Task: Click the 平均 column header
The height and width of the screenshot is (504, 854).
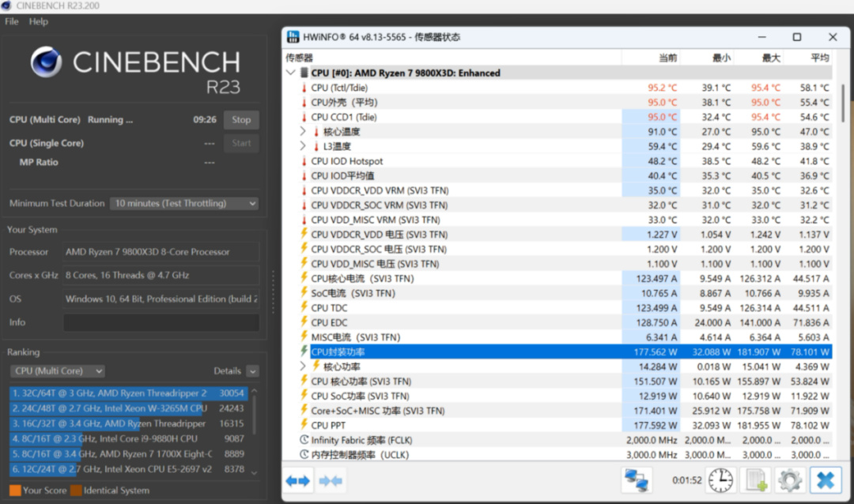Action: click(x=807, y=58)
